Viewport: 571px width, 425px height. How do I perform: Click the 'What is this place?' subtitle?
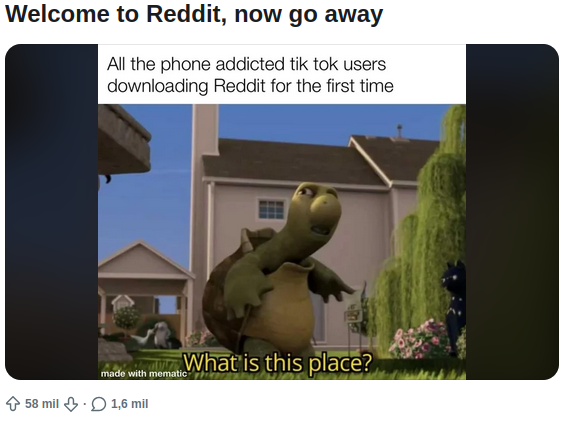(x=278, y=363)
